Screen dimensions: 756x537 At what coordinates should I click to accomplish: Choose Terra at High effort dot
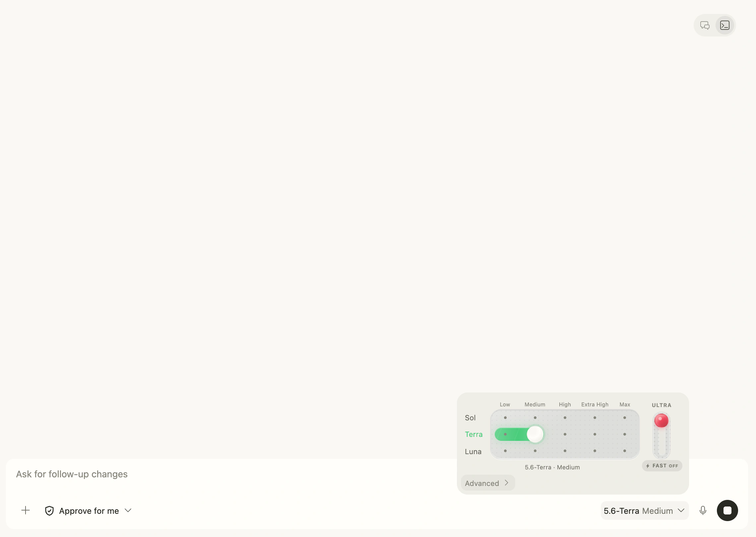(565, 434)
